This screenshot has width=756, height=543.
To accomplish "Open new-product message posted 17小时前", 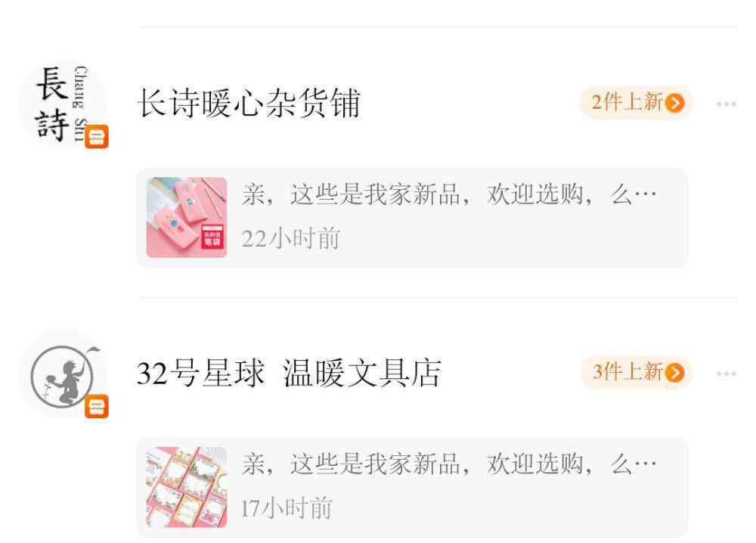I will click(413, 488).
